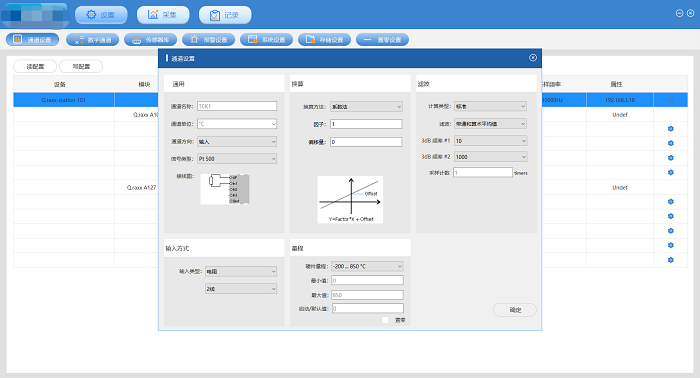700x378 pixels.
Task: Open 系统设置 system settings
Action: coord(267,40)
